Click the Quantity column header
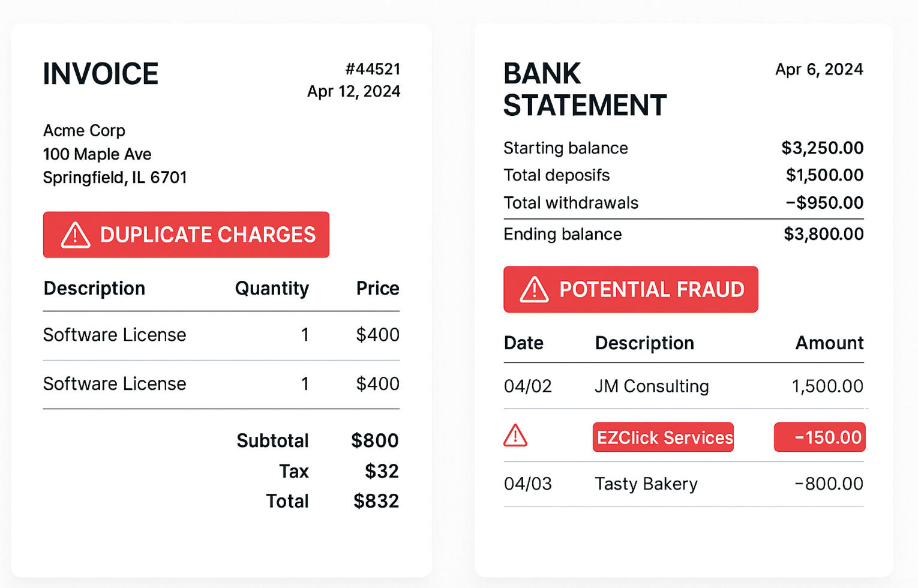 click(x=272, y=289)
